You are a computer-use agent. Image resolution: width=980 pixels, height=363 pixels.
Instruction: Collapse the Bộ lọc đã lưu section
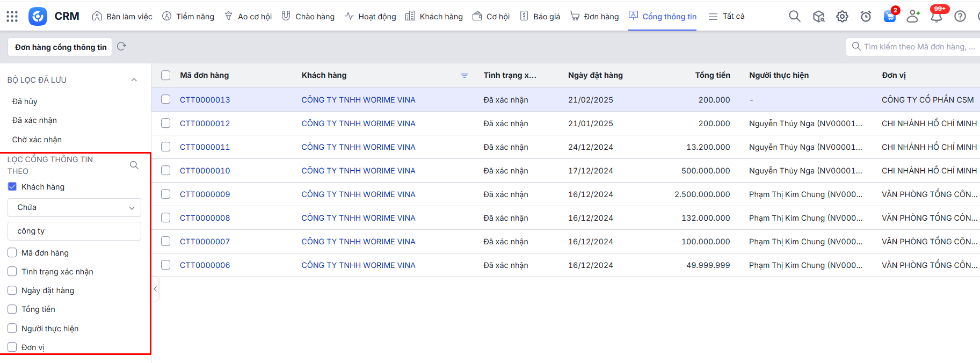134,80
